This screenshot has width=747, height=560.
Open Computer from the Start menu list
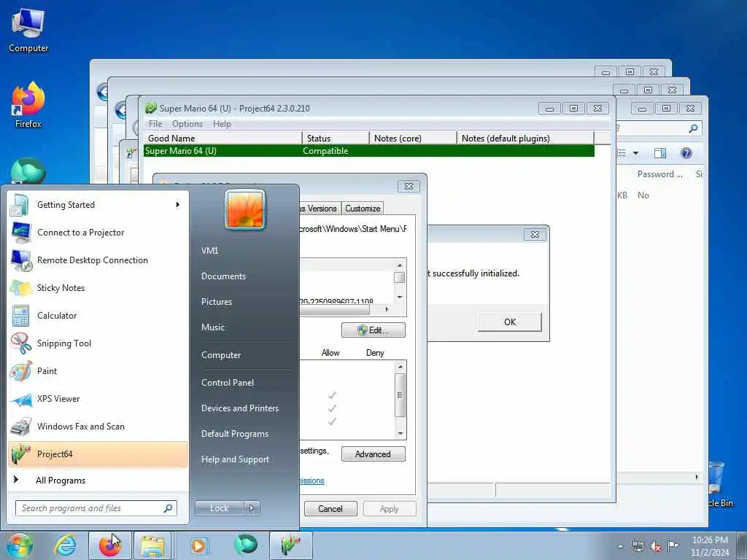221,355
